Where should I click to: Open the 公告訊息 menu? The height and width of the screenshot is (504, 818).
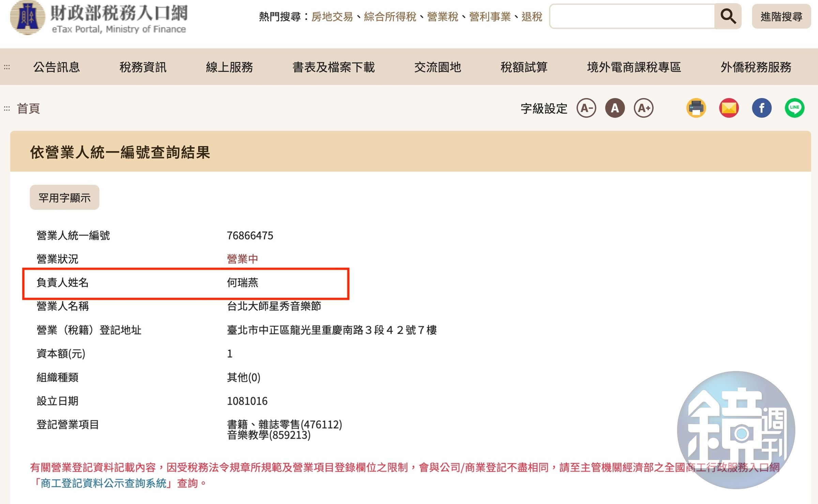tap(57, 67)
